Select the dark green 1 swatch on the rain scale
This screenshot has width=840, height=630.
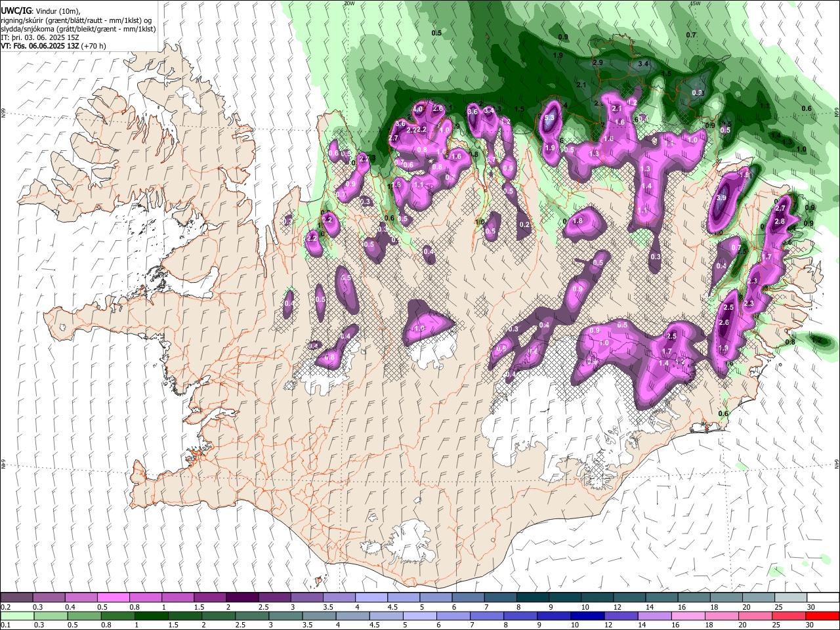pyautogui.click(x=151, y=616)
